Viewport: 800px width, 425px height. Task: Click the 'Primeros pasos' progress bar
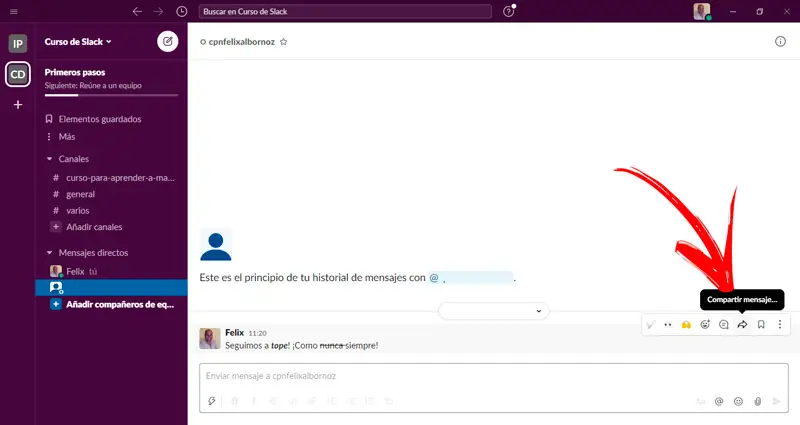(111, 95)
